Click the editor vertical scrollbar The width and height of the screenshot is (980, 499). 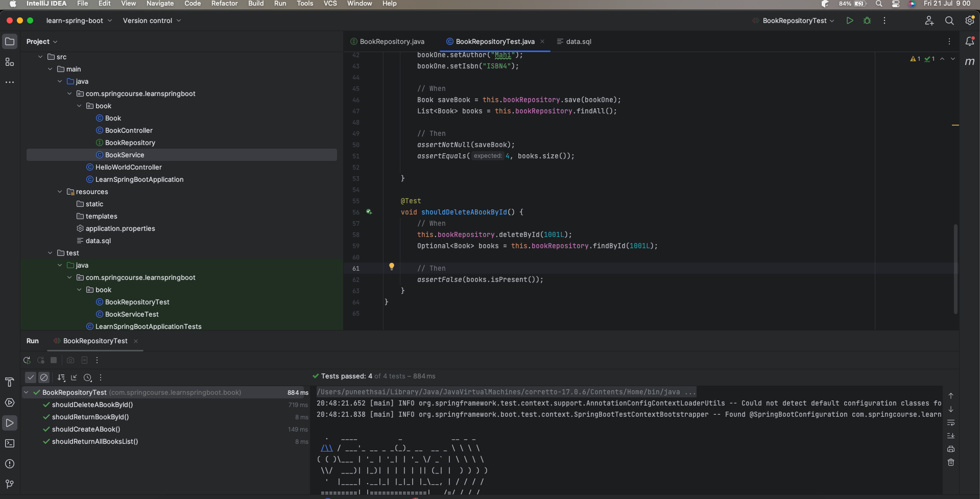pyautogui.click(x=955, y=269)
